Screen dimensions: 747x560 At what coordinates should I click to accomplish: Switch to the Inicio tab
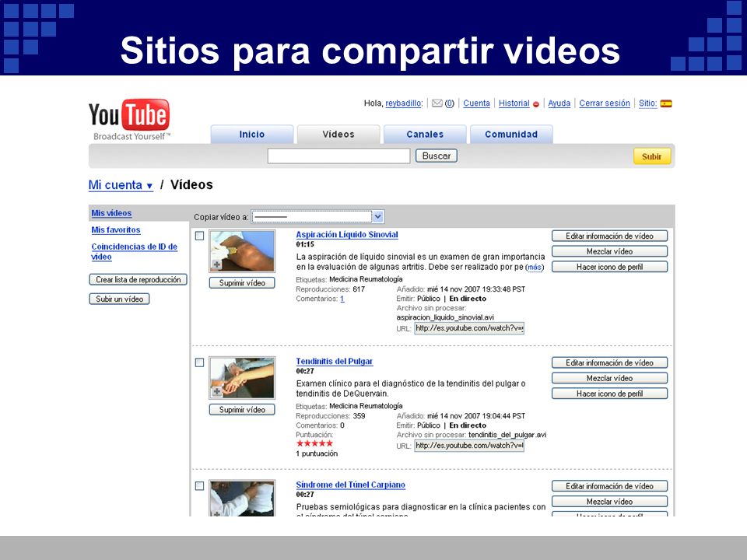point(252,135)
